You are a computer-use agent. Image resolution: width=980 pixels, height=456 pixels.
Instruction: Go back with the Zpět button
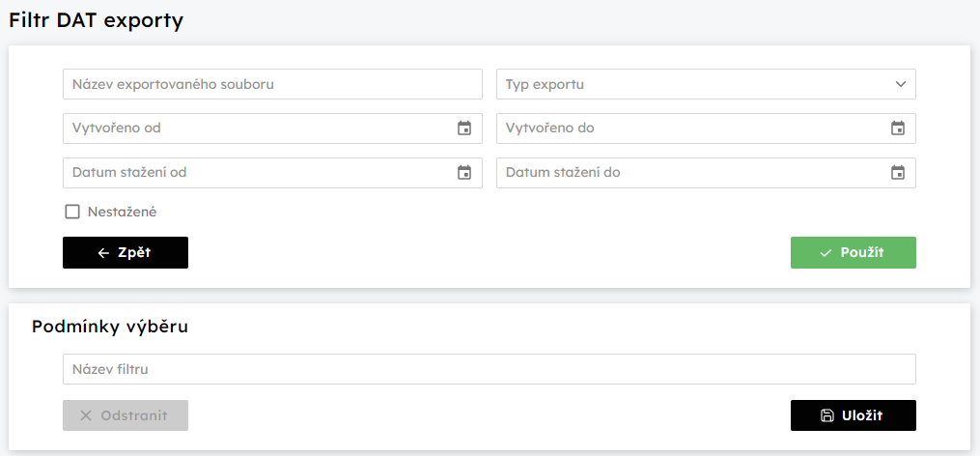click(x=125, y=253)
